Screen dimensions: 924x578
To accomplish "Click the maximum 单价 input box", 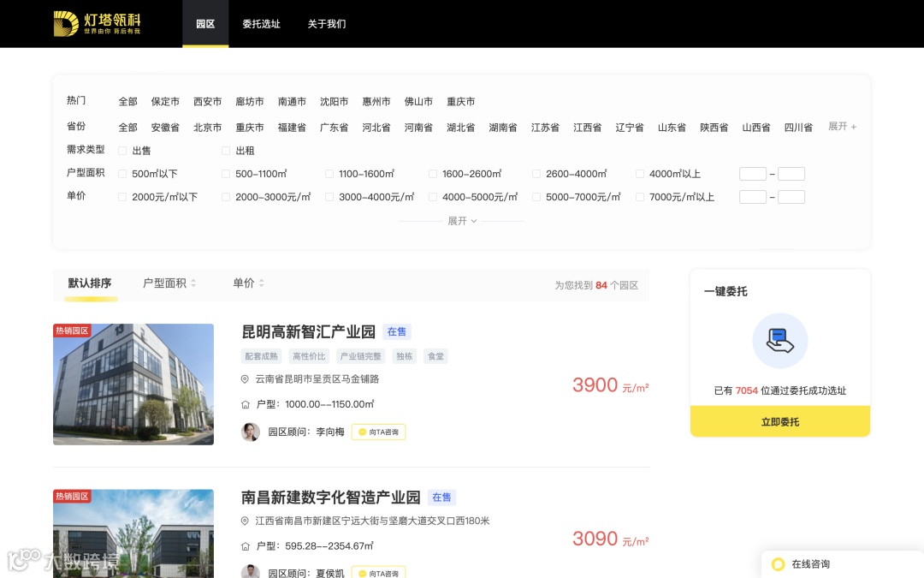I will (791, 197).
